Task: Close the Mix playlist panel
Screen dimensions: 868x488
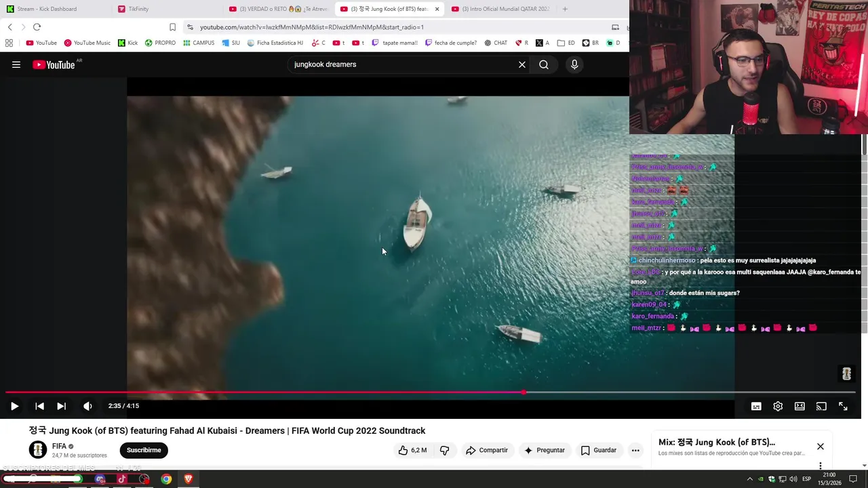Action: 821,447
